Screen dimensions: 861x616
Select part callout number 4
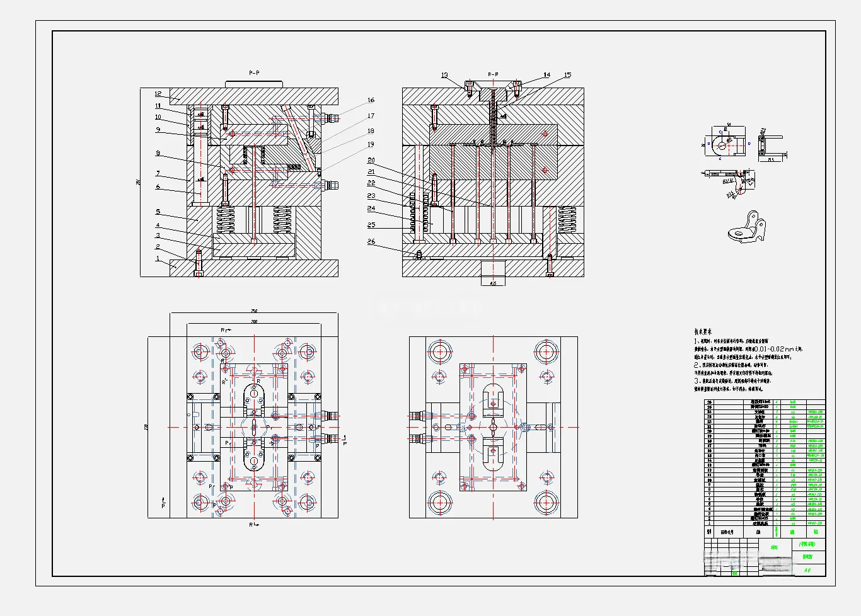click(158, 225)
